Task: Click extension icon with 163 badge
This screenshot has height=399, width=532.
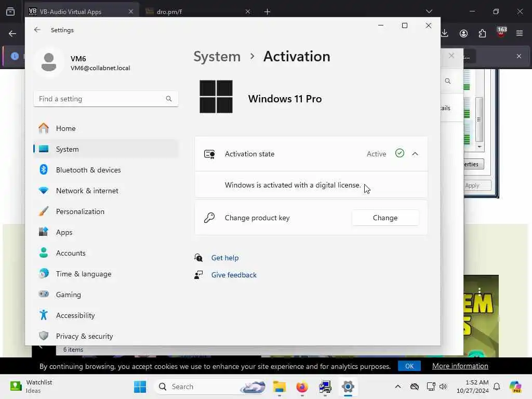Action: pyautogui.click(x=501, y=32)
